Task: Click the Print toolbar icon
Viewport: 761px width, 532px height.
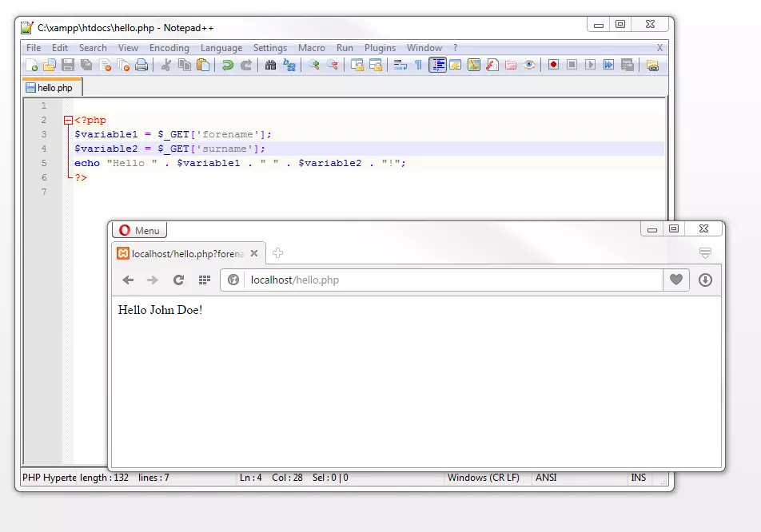Action: click(141, 65)
